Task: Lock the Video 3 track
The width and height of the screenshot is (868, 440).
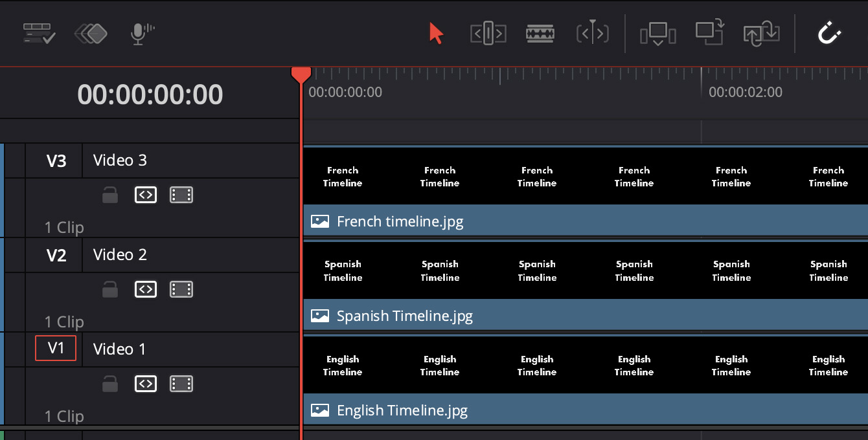Action: (110, 195)
